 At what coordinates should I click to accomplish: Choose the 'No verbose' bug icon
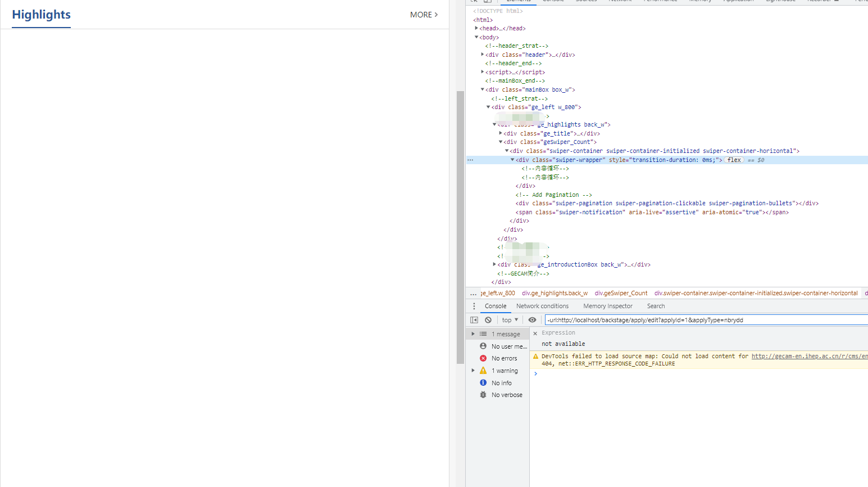483,395
